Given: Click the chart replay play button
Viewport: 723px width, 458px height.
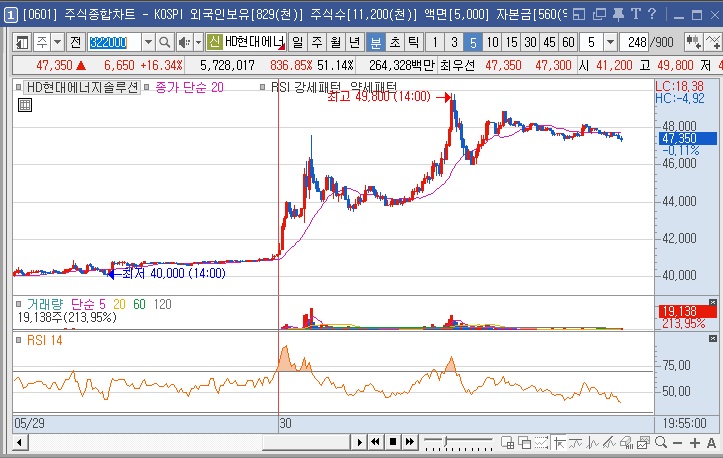Looking at the screenshot, I should coord(360,443).
